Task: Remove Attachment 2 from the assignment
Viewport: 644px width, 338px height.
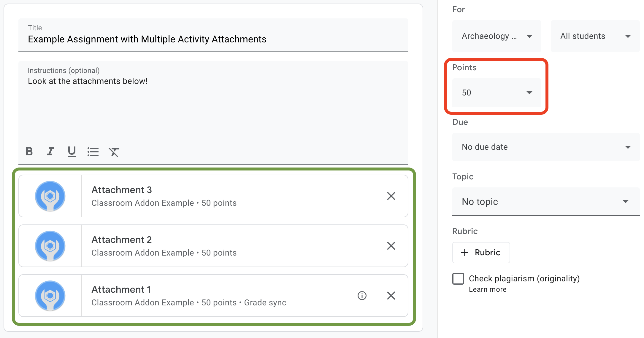Action: [x=391, y=245]
